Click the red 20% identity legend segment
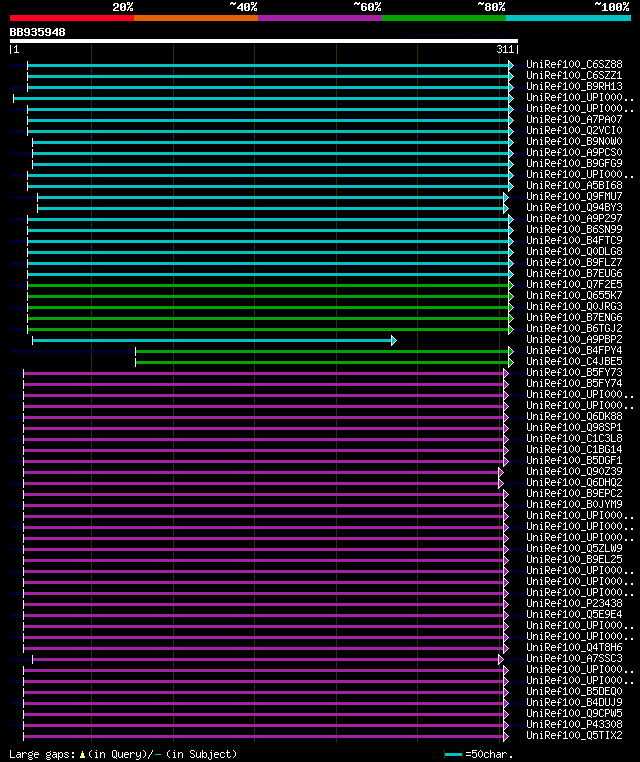This screenshot has height=762, width=640. coord(72,18)
